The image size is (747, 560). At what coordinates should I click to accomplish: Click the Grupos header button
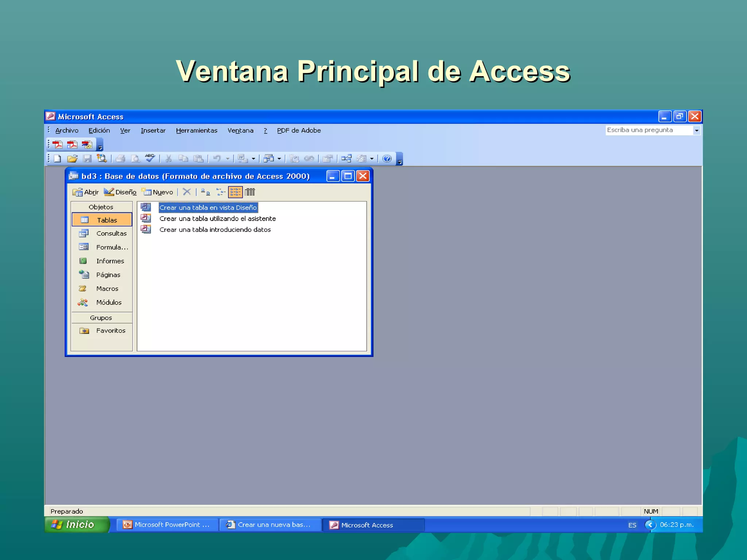tap(101, 318)
